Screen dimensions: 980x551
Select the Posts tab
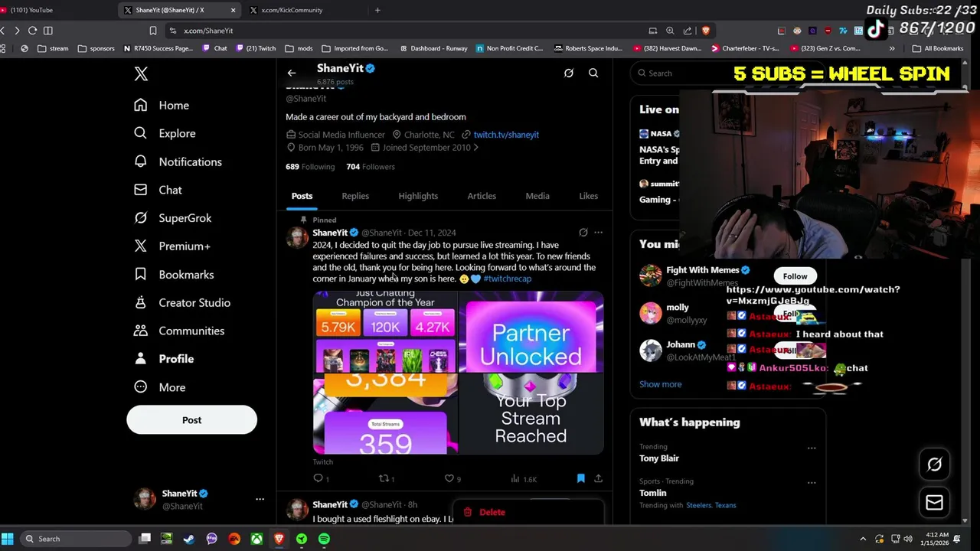tap(302, 196)
